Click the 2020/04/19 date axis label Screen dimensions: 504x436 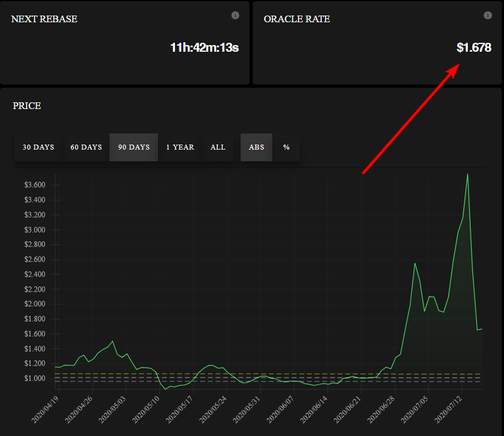pyautogui.click(x=45, y=409)
